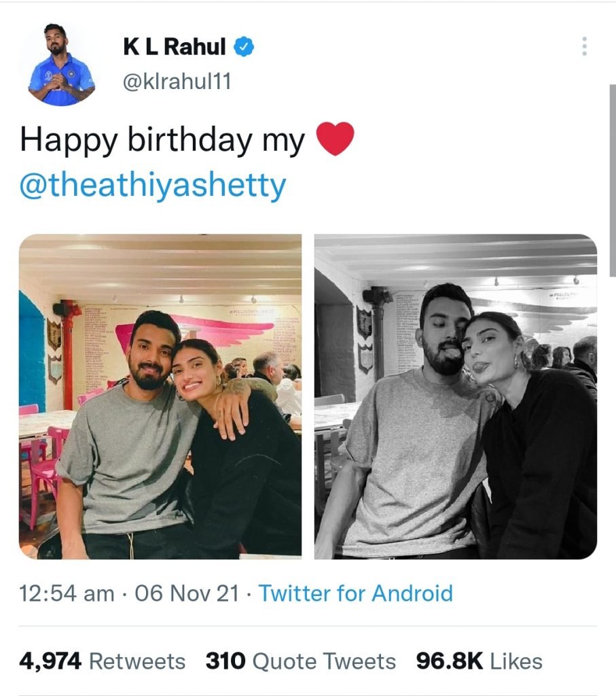Click the 12:54 am timestamp
The height and width of the screenshot is (696, 616).
tap(67, 593)
